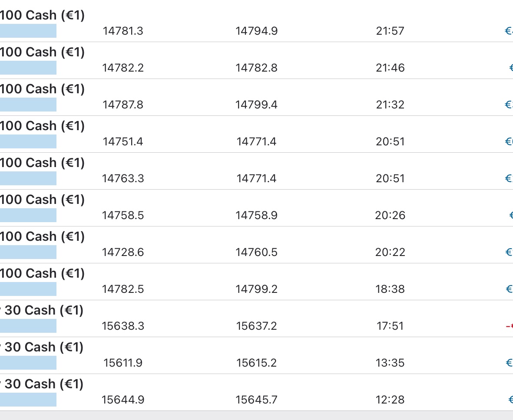513x420 pixels.
Task: Click the opening level 14763.3
Action: [x=123, y=179]
